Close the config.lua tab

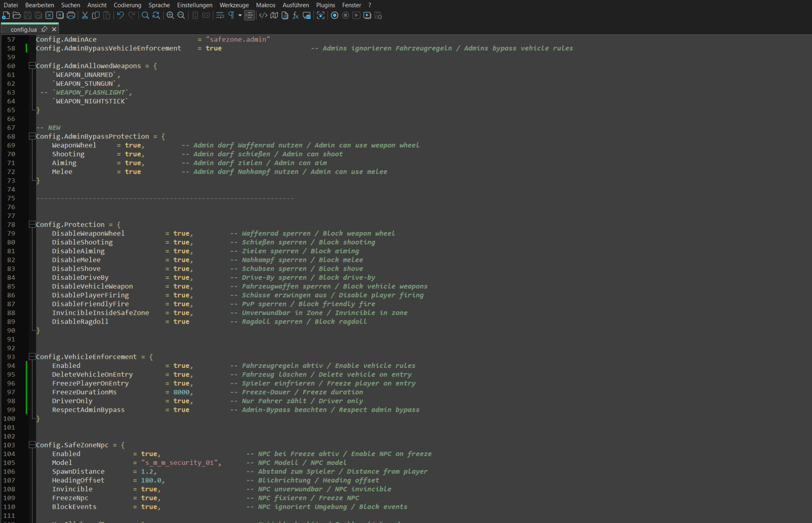(54, 29)
